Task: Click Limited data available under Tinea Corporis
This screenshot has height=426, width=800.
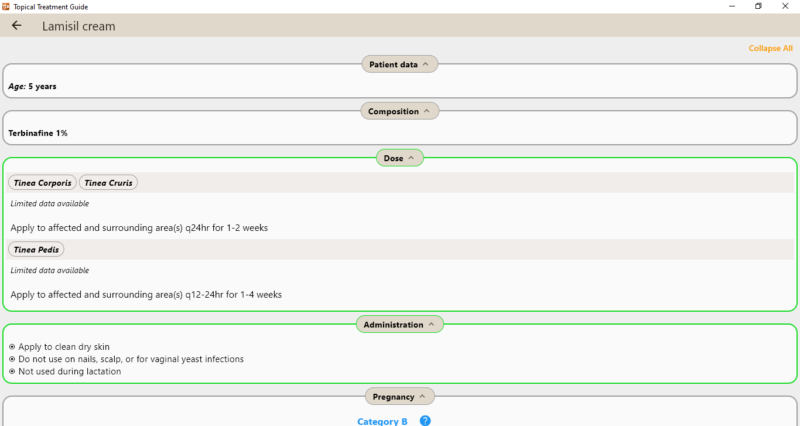Action: [50, 204]
